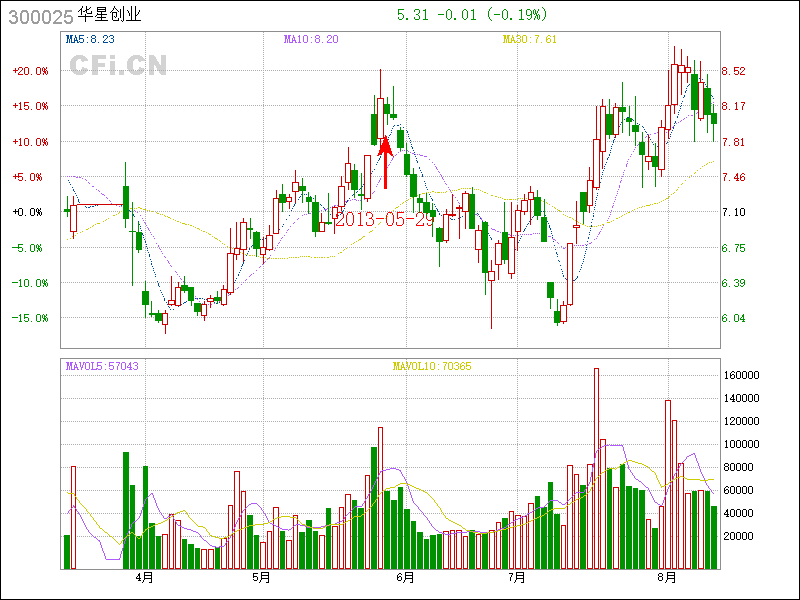The height and width of the screenshot is (600, 800).
Task: Click the MA30:7.61 indicator label
Action: 529,39
